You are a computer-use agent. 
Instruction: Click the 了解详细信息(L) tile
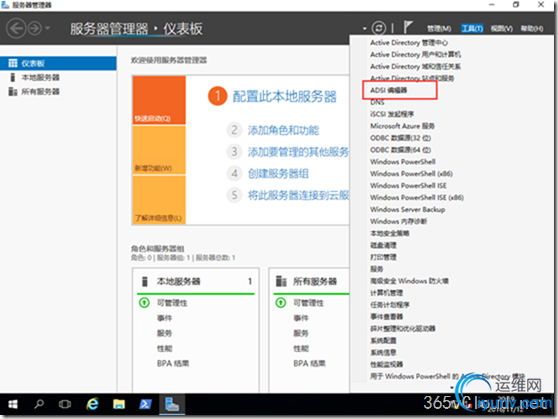pos(159,200)
